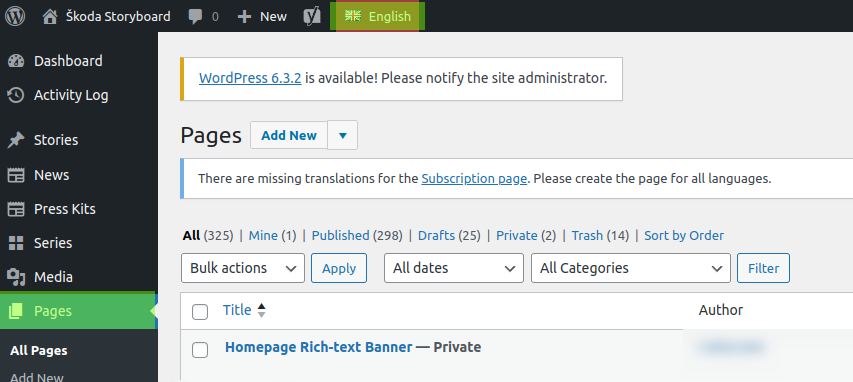The height and width of the screenshot is (382, 853).
Task: Open the Bulk actions dropdown
Action: point(243,268)
